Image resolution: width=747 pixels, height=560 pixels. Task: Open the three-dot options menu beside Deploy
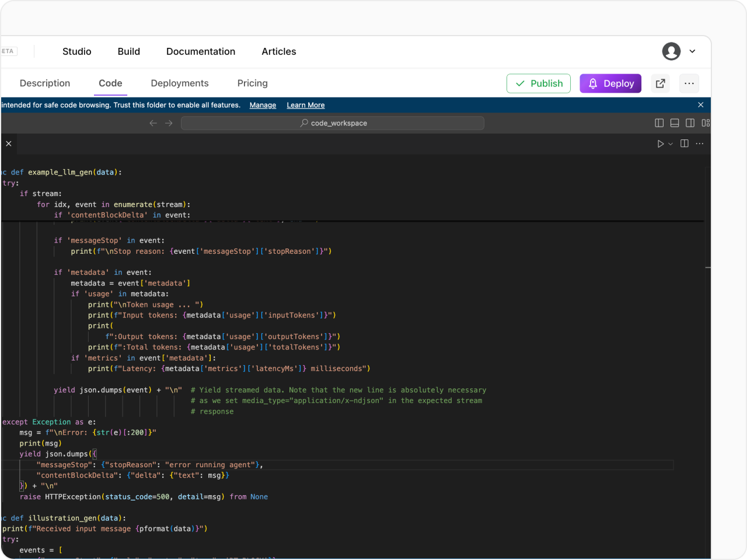click(x=689, y=83)
